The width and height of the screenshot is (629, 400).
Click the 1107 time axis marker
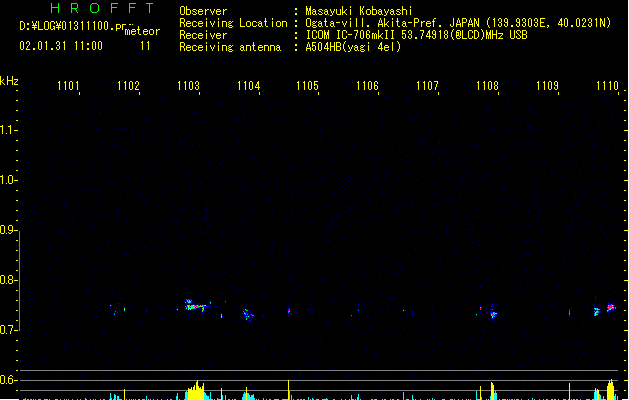point(427,86)
